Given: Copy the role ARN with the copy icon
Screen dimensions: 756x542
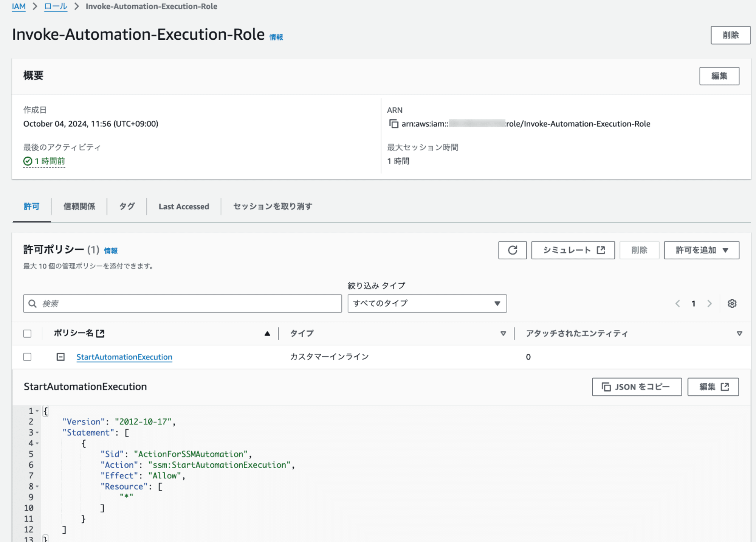Looking at the screenshot, I should click(x=393, y=124).
